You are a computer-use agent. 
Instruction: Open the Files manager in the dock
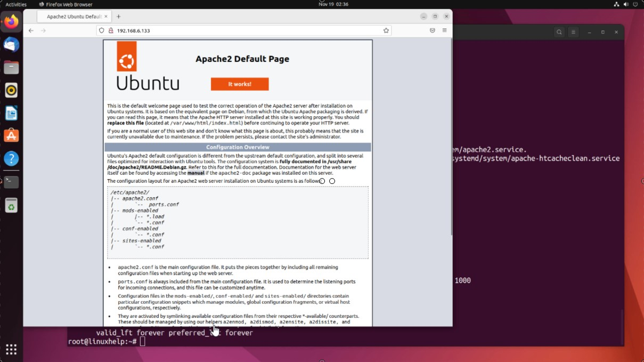11,67
